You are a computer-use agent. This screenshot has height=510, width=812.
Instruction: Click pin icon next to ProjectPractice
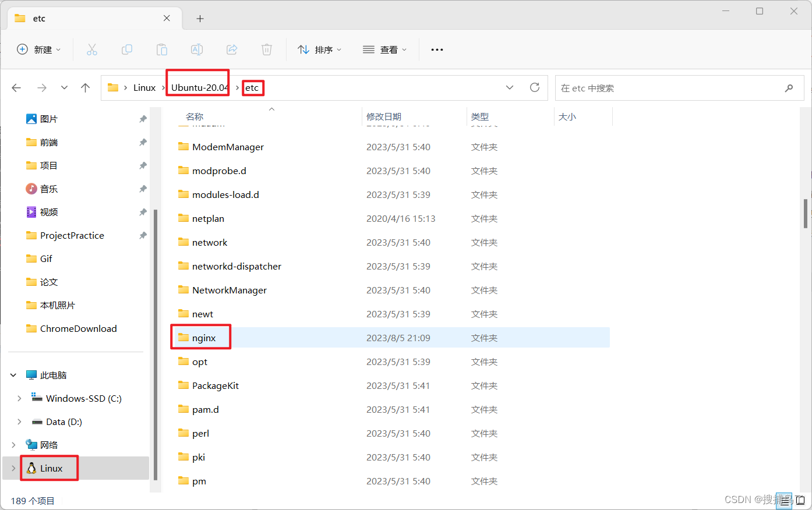(143, 235)
